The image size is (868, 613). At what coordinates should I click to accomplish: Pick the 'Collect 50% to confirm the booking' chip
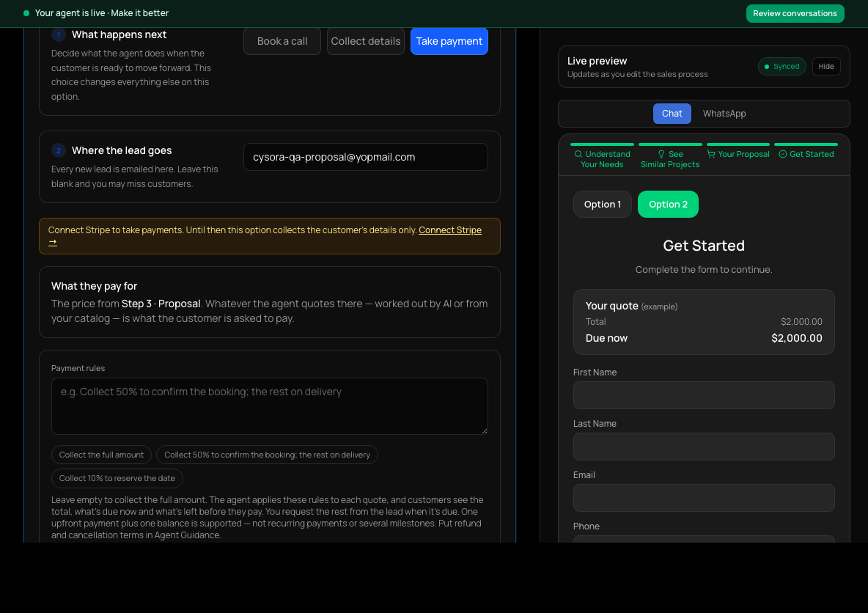tap(267, 455)
